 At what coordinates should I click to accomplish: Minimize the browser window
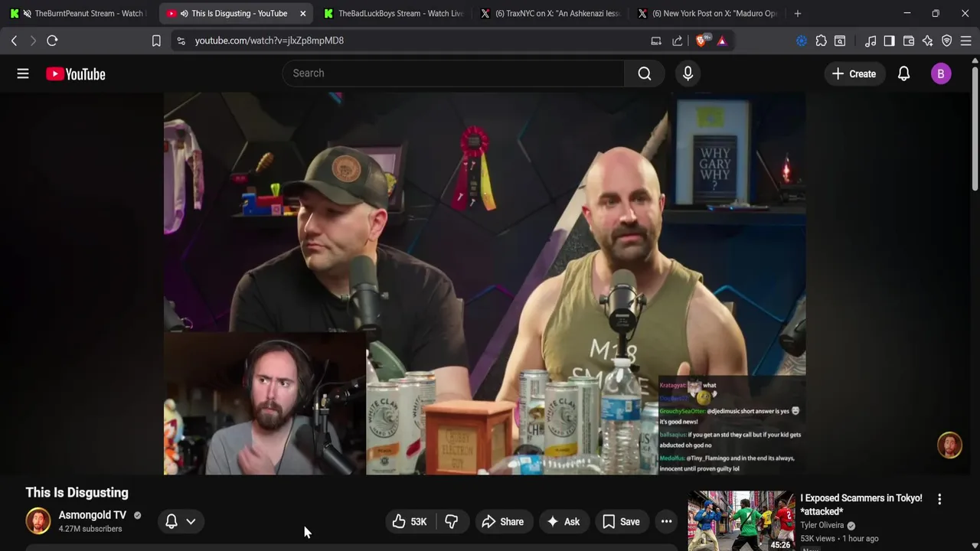pyautogui.click(x=906, y=13)
